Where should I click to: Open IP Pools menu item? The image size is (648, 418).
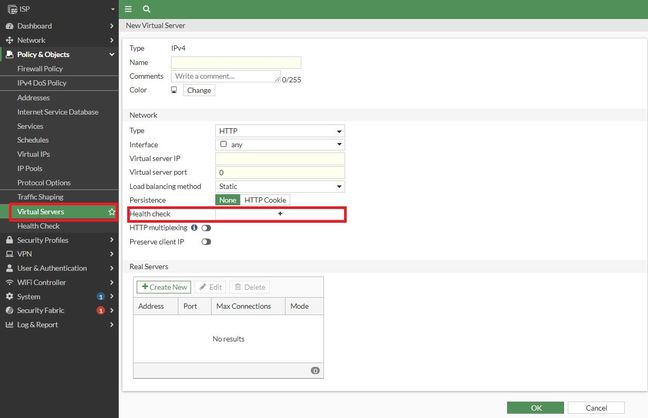click(x=30, y=168)
